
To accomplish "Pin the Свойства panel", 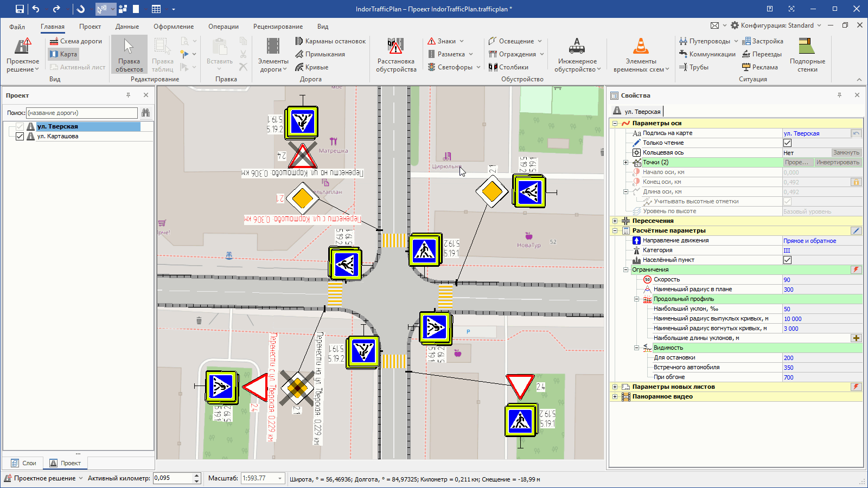I will [839, 95].
